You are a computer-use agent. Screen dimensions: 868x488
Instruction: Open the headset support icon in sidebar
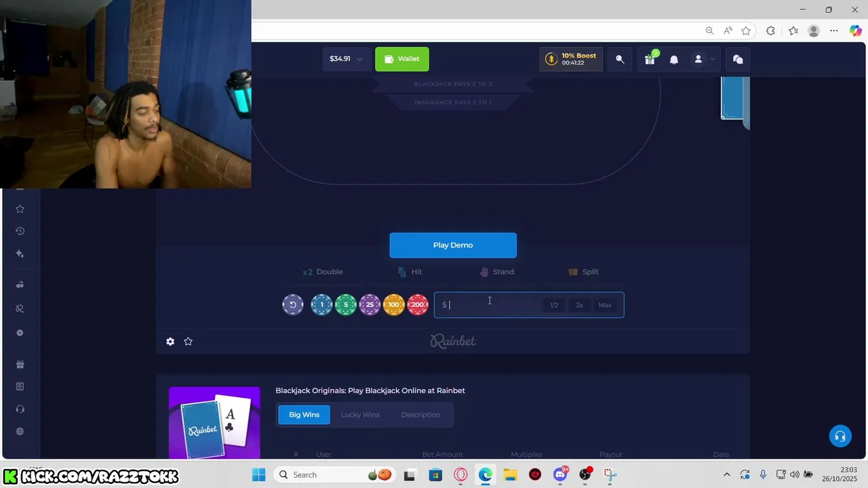point(20,409)
